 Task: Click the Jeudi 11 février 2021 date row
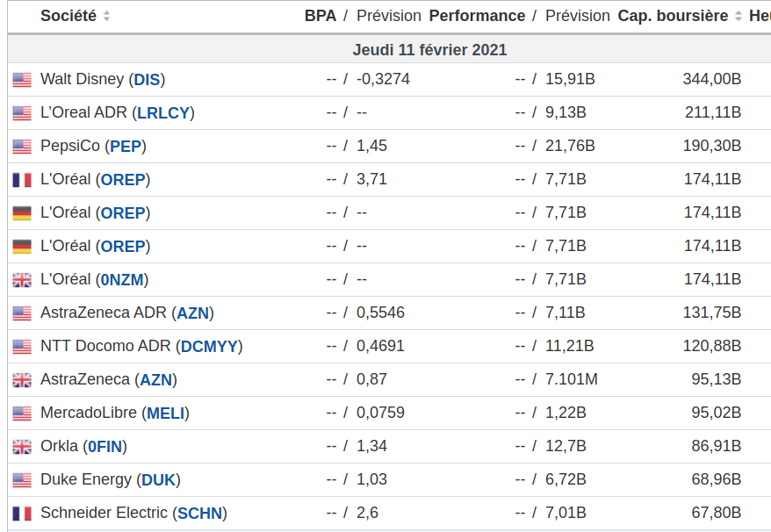[429, 50]
